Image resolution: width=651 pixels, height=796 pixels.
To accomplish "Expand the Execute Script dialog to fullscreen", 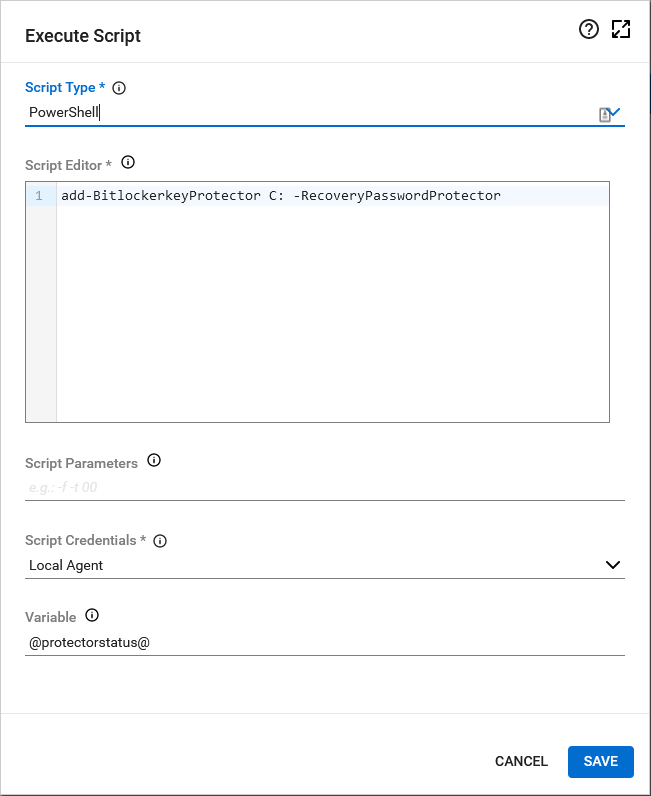I will tap(621, 30).
